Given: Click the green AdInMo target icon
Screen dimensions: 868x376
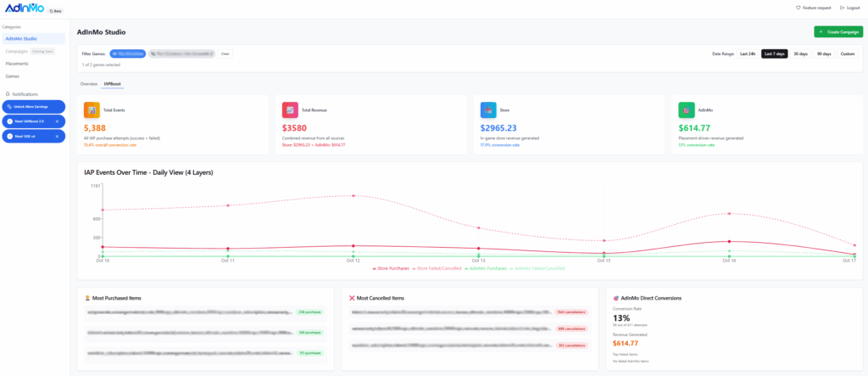Looking at the screenshot, I should [x=687, y=110].
